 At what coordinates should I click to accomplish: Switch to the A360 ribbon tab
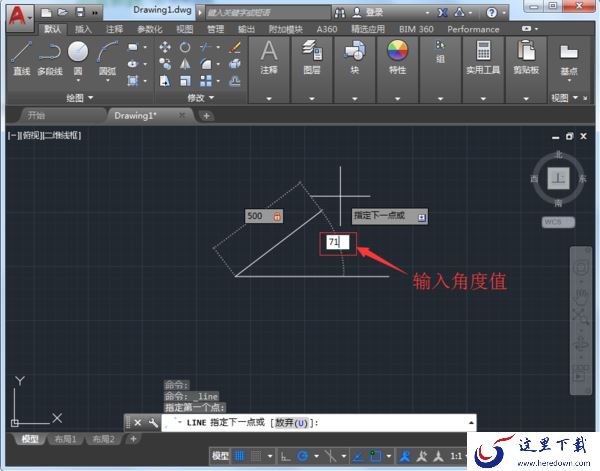pos(327,29)
